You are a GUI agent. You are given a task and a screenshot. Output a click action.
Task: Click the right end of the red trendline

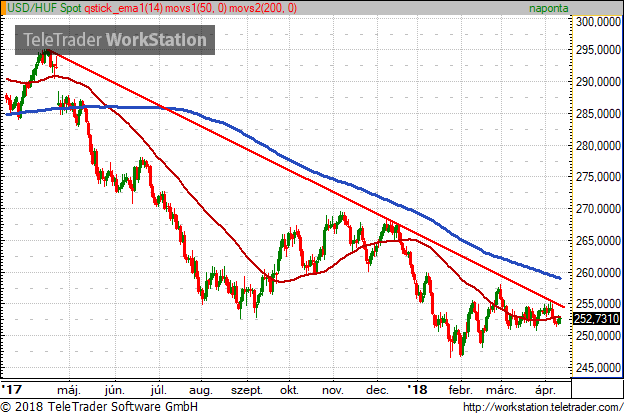563,306
